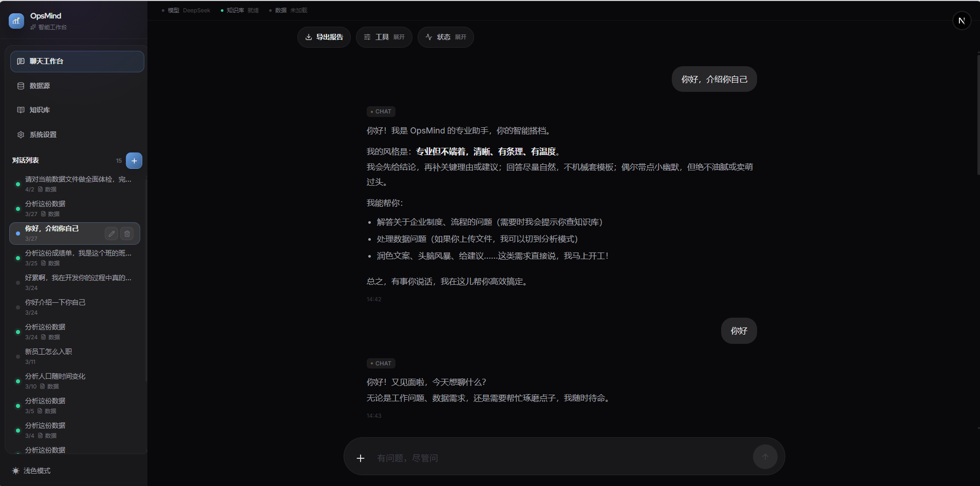Click the green 知识库 就绪 status dot

[222, 10]
